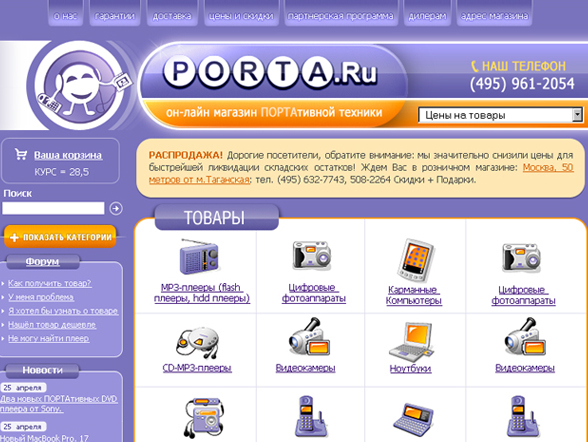Image resolution: width=588 pixels, height=442 pixels.
Task: Click the PORTA.Ru logo
Action: 270,71
